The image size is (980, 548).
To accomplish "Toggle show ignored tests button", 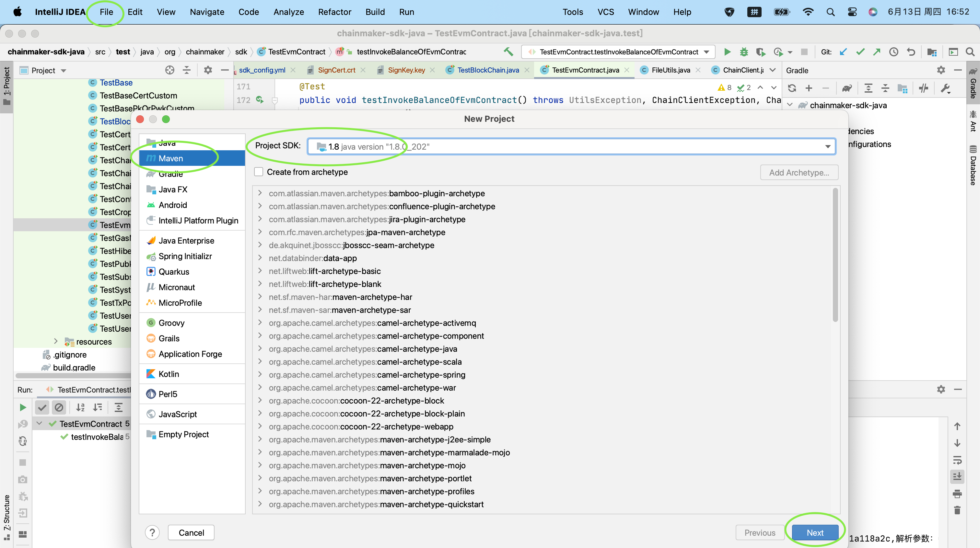I will pyautogui.click(x=59, y=407).
